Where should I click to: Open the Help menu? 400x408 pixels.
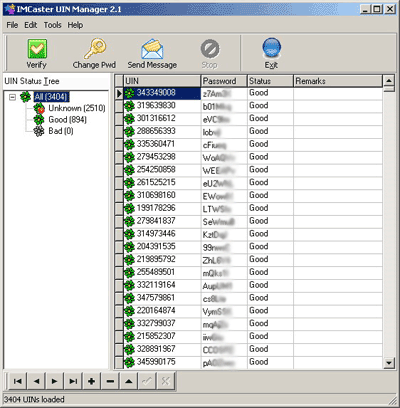coord(75,25)
